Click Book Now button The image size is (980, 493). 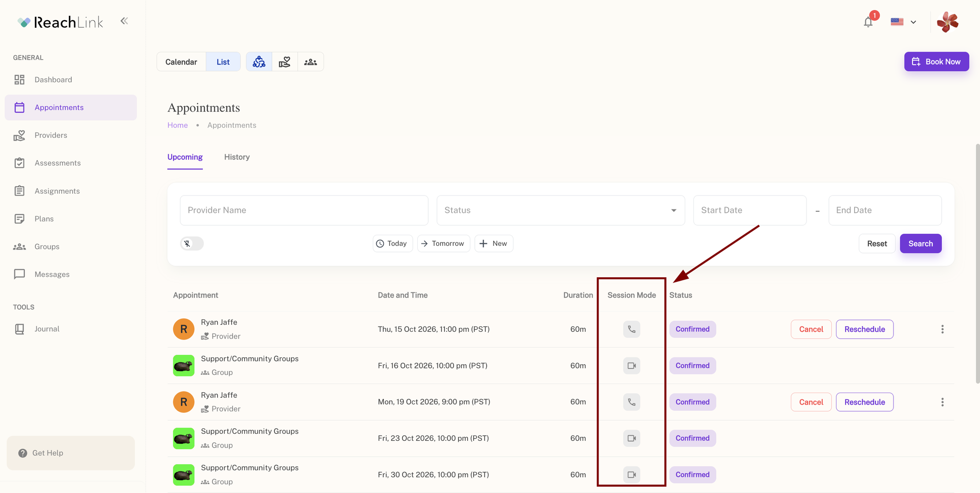pos(936,62)
